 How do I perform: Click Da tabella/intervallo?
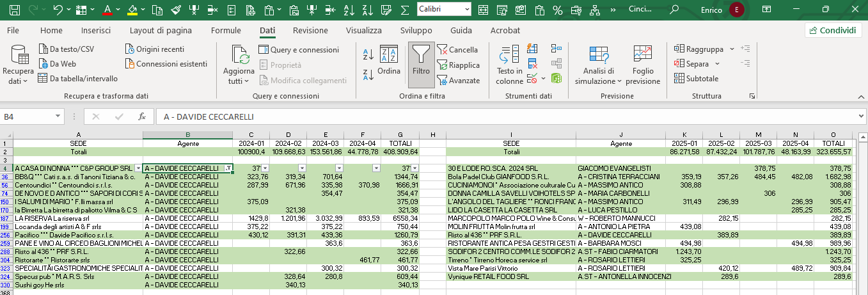click(78, 79)
